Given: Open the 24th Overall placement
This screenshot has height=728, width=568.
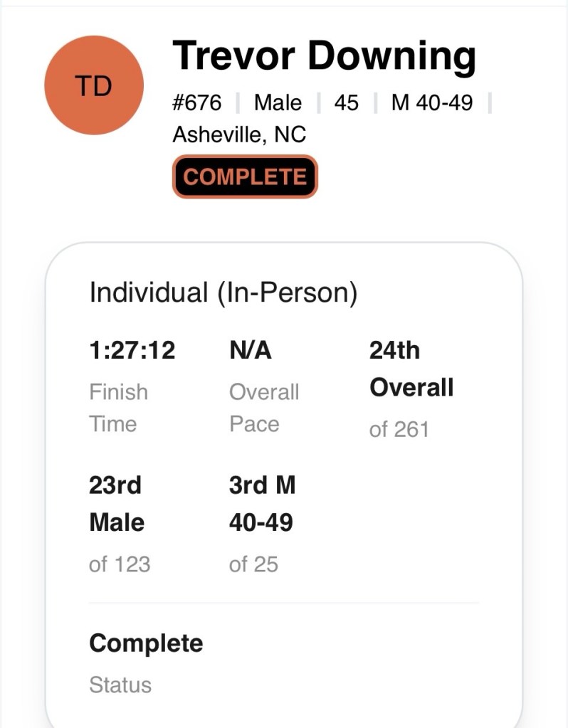Looking at the screenshot, I should click(x=411, y=369).
